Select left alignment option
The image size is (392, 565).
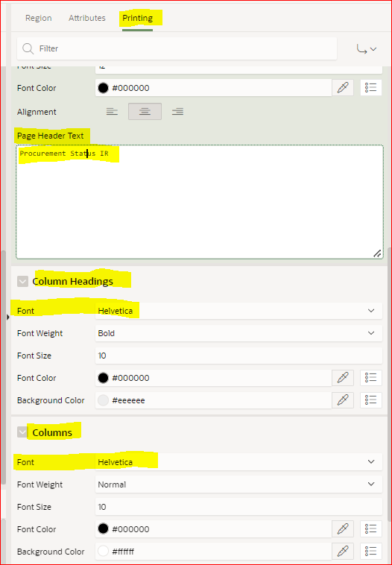click(x=112, y=112)
